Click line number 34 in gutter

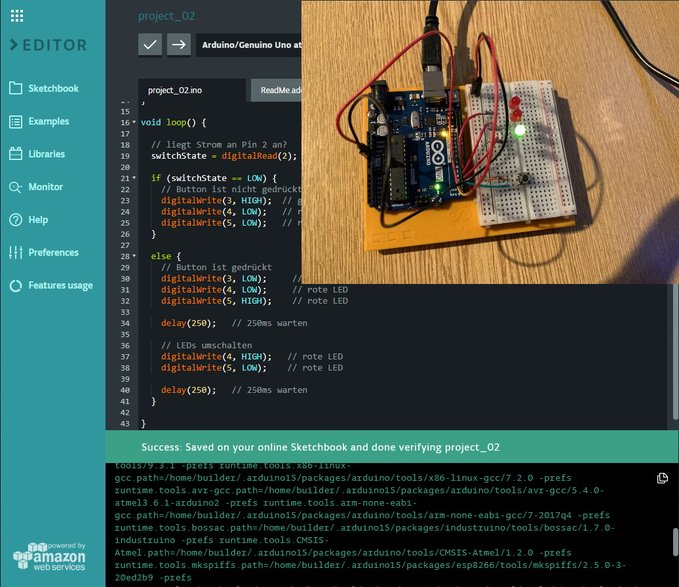tap(125, 323)
